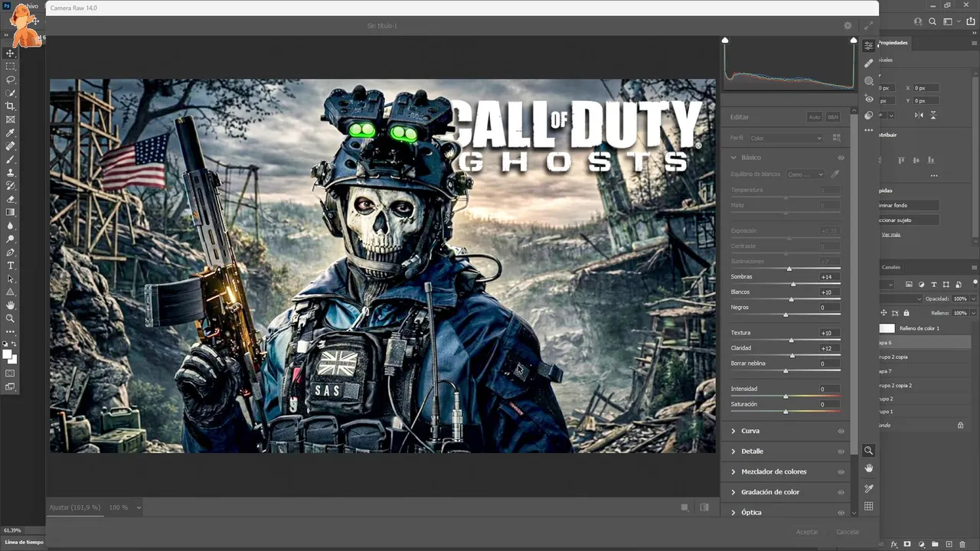
Task: Click the Claridad slider track
Action: coord(786,355)
